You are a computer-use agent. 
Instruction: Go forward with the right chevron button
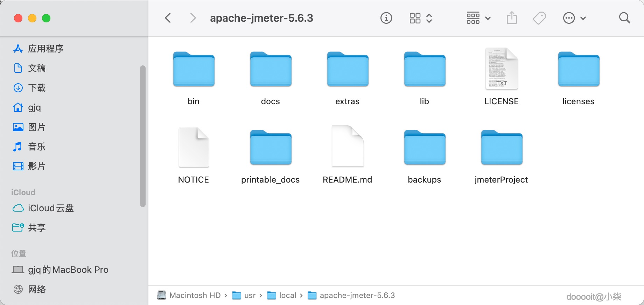[192, 18]
